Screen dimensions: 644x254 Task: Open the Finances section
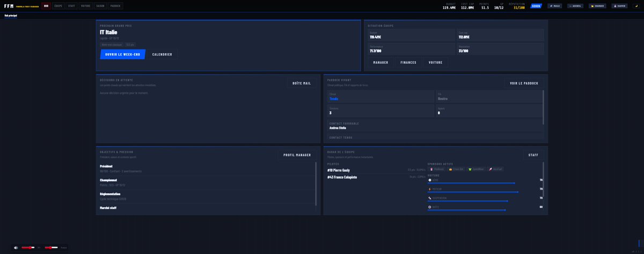pyautogui.click(x=408, y=62)
